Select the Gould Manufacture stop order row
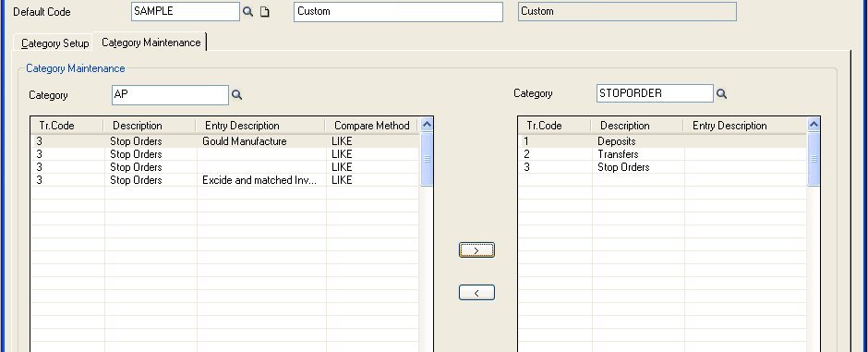Image resolution: width=868 pixels, height=352 pixels. 225,141
